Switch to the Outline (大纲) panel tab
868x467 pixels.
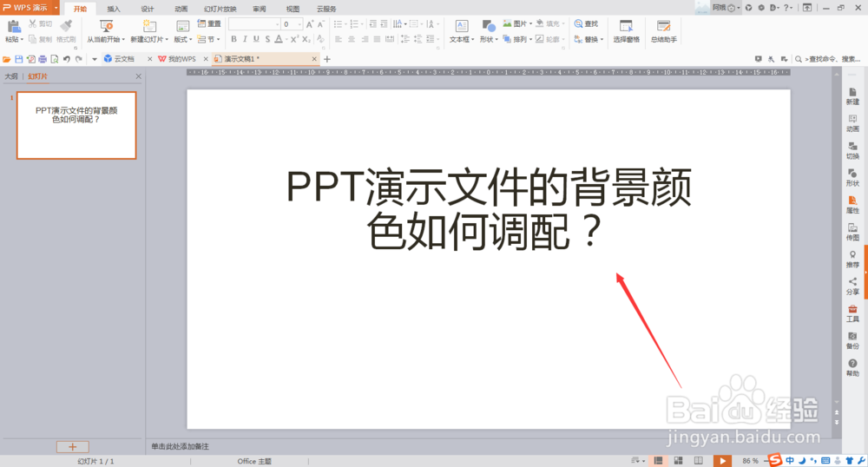pos(11,76)
